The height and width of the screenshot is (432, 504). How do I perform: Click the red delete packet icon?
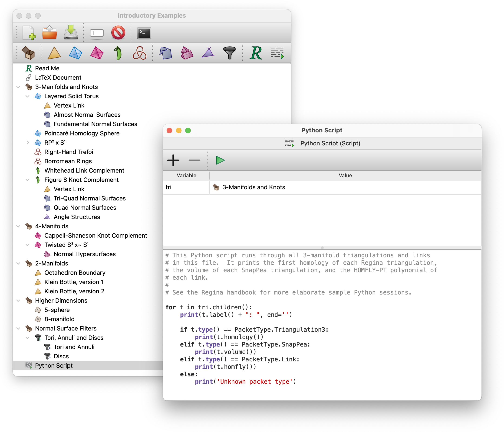pyautogui.click(x=118, y=33)
